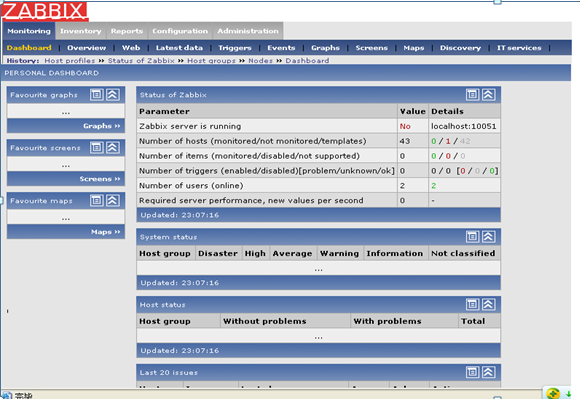The image size is (580, 399).
Task: Click the hosts value '43'
Action: (405, 141)
